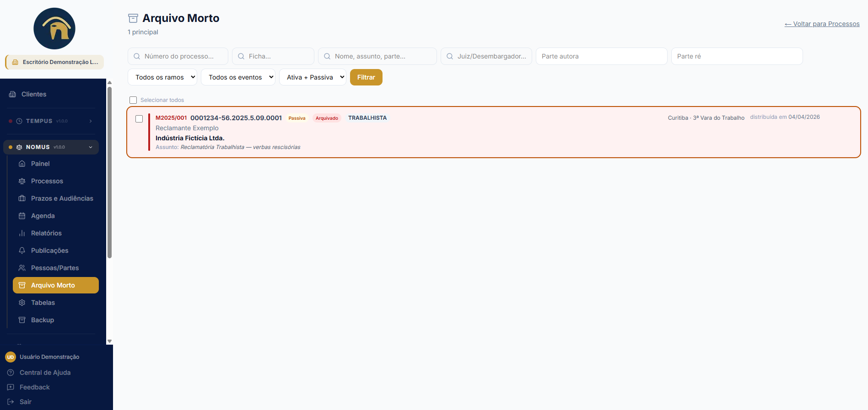
Task: Focus the Parte ré input
Action: (737, 56)
